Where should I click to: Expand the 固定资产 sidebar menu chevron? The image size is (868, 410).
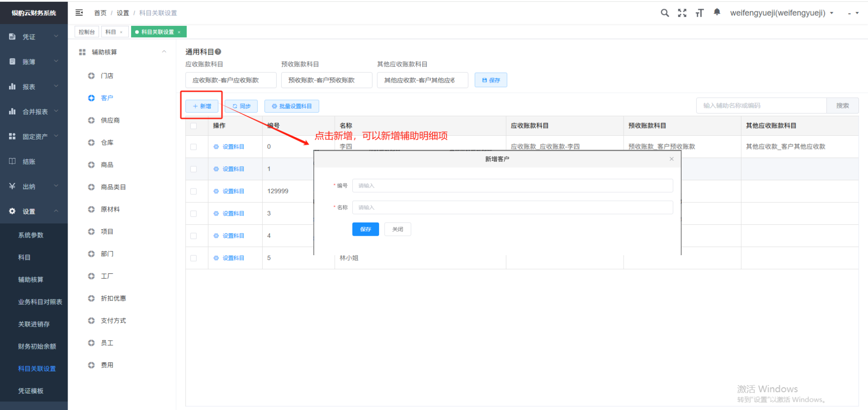click(56, 136)
